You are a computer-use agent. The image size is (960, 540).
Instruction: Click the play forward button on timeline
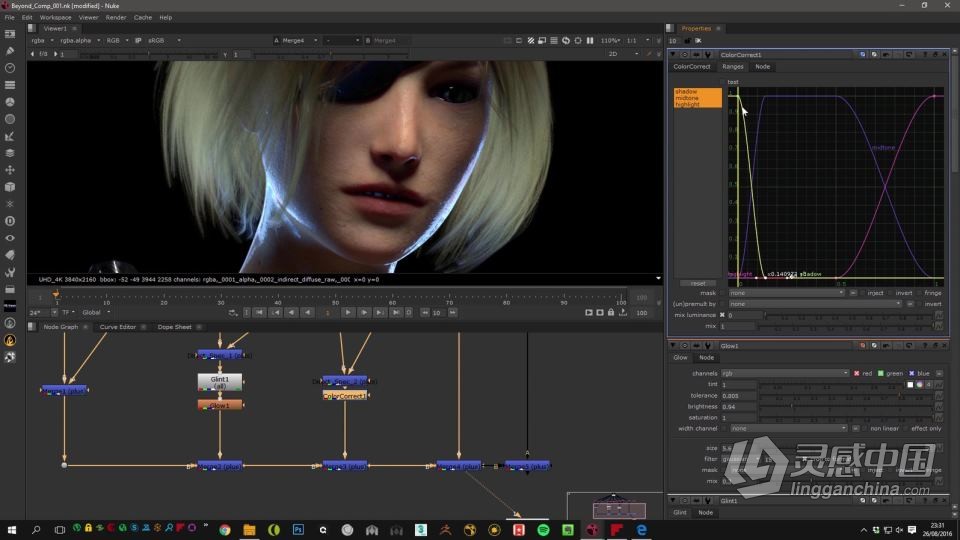click(x=347, y=312)
